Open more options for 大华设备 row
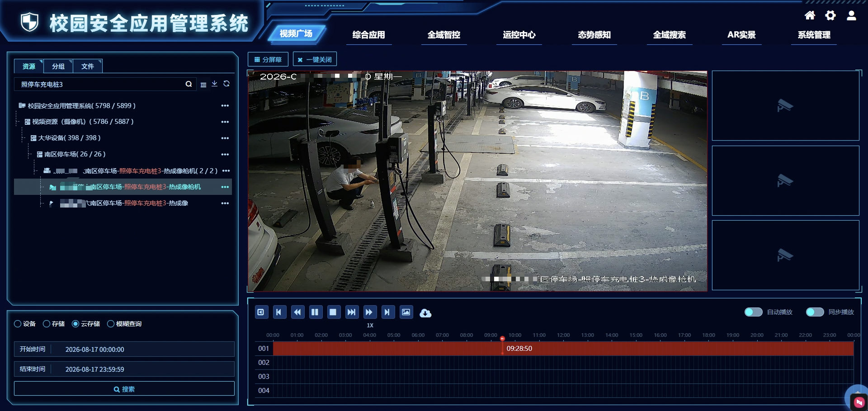The width and height of the screenshot is (868, 411). pos(225,138)
